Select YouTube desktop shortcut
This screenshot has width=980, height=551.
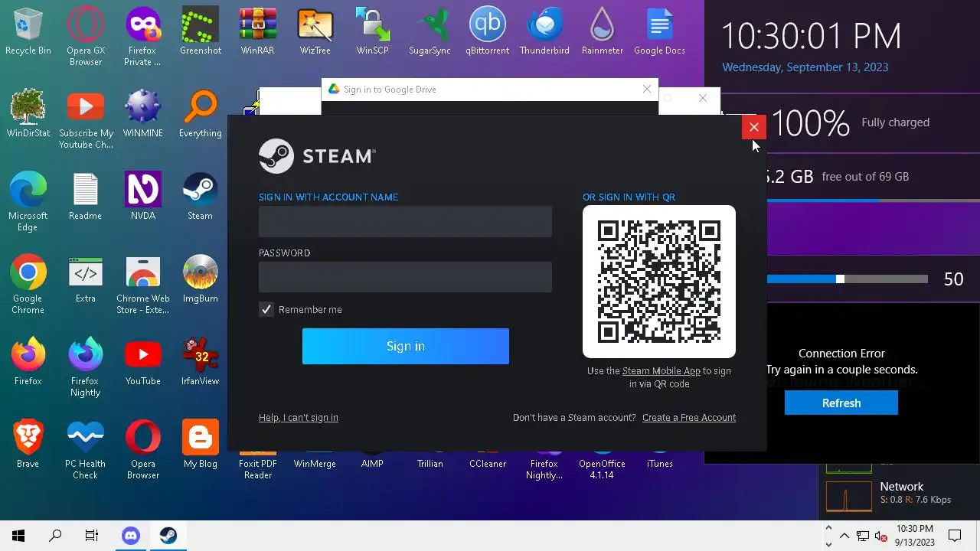point(142,363)
